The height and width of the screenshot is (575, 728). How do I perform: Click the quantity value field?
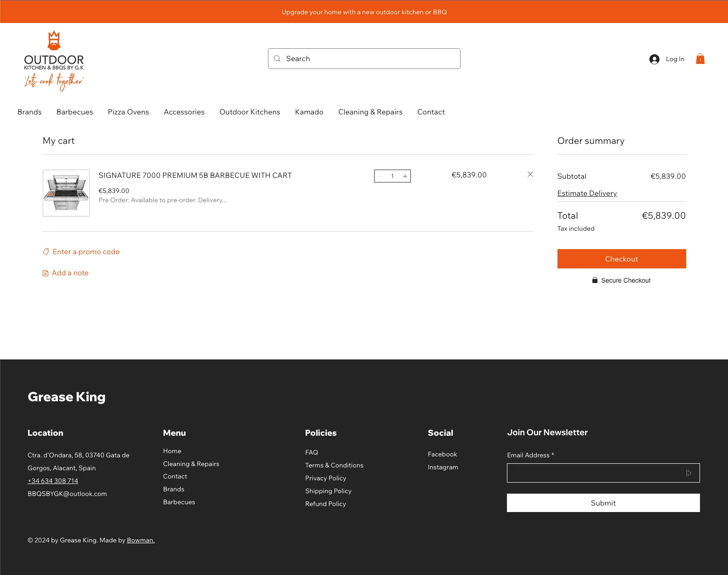tap(392, 176)
